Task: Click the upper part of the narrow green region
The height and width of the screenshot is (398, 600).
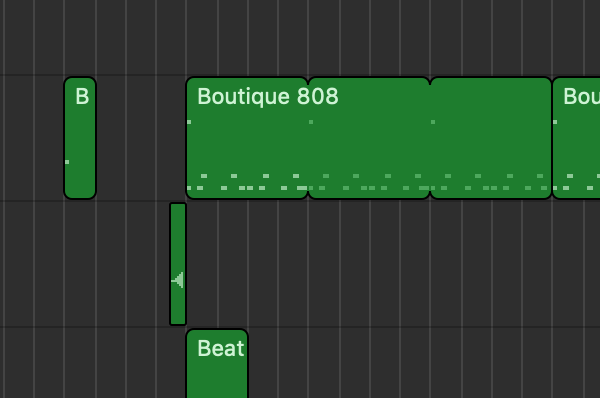Action: (x=178, y=230)
